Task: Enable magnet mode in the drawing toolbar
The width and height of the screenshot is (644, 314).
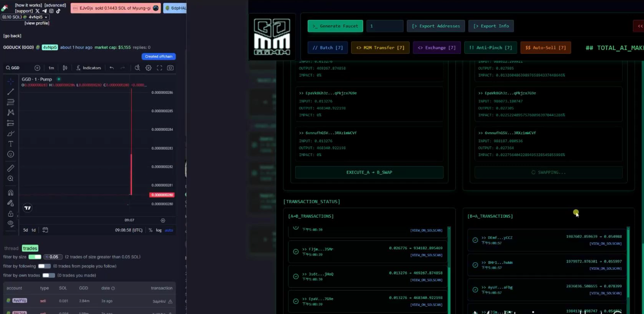Action: pos(11,192)
